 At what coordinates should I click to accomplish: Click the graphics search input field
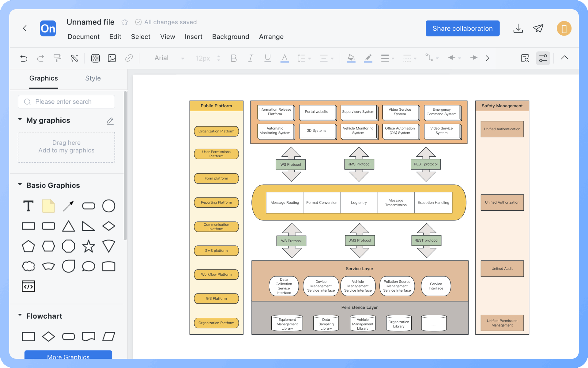pyautogui.click(x=66, y=102)
